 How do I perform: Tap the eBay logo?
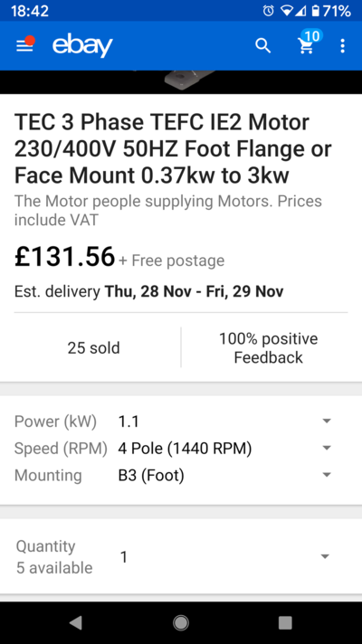point(82,46)
